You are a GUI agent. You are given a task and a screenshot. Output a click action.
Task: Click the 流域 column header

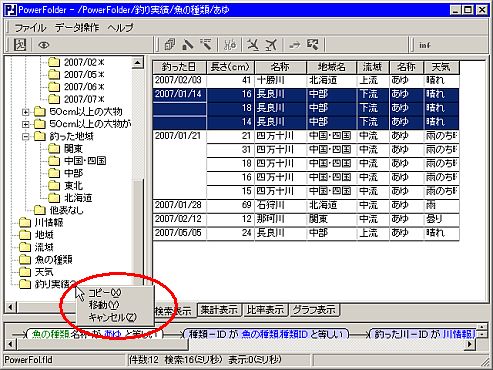372,67
